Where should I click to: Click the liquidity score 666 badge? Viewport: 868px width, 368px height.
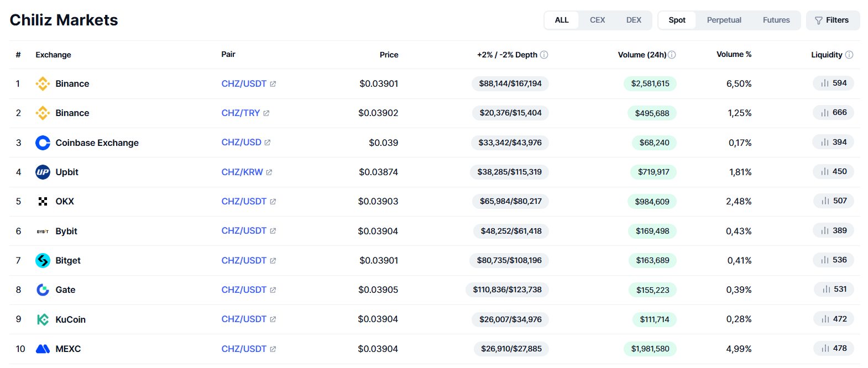[x=833, y=112]
